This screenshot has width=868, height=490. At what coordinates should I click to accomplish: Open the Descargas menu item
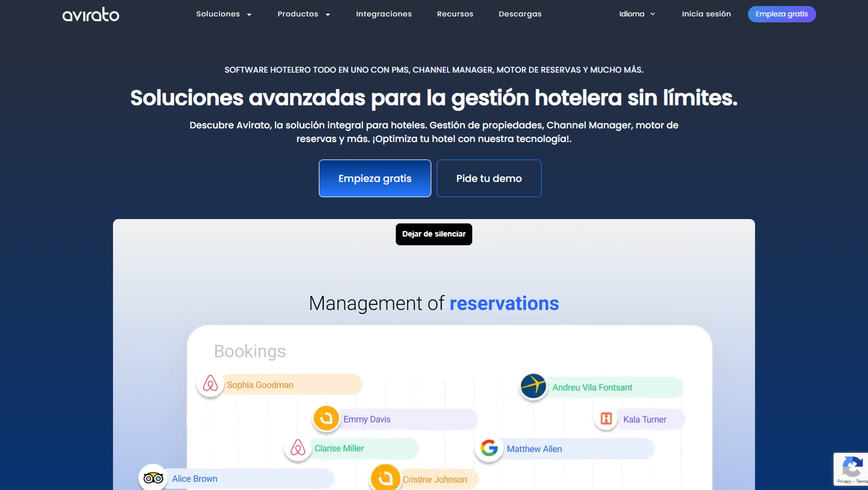520,14
